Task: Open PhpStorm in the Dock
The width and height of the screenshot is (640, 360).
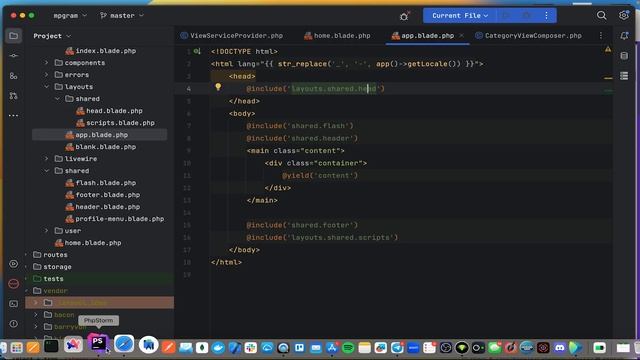Action: point(98,343)
